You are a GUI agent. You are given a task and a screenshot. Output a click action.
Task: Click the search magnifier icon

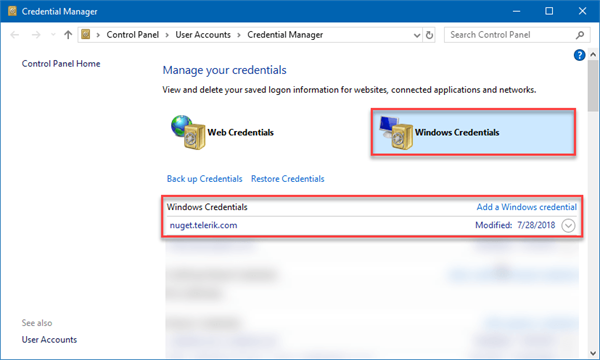[x=580, y=35]
